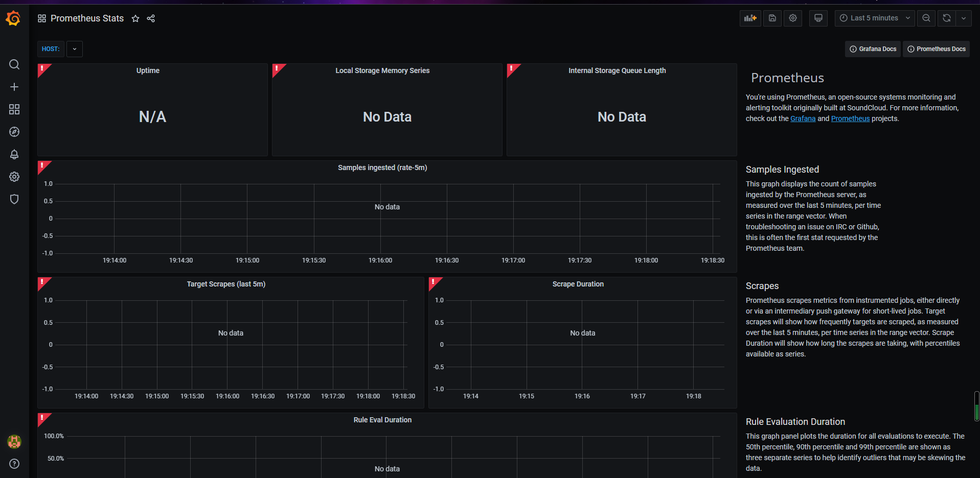Viewport: 980px width, 478px height.
Task: Click the Add panel button
Action: click(x=750, y=18)
